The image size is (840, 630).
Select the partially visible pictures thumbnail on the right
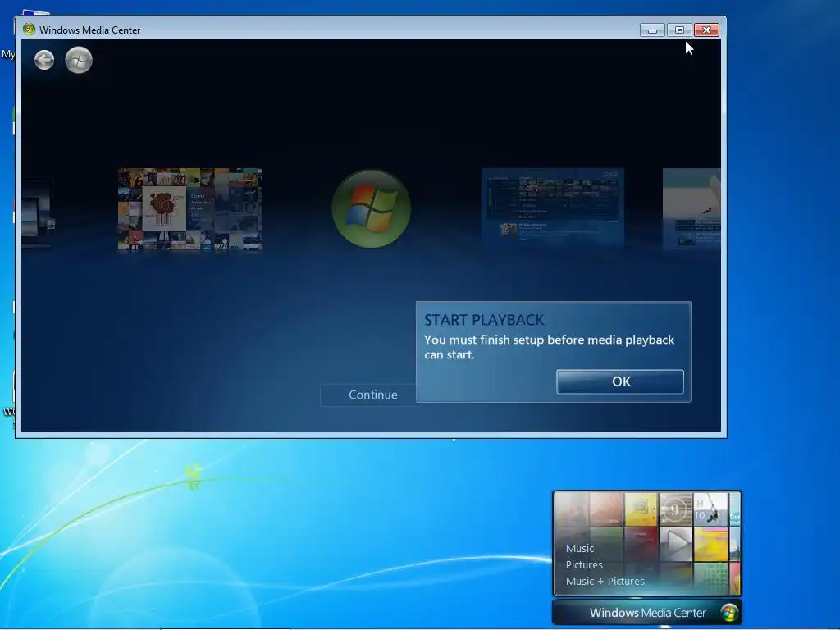tap(692, 208)
